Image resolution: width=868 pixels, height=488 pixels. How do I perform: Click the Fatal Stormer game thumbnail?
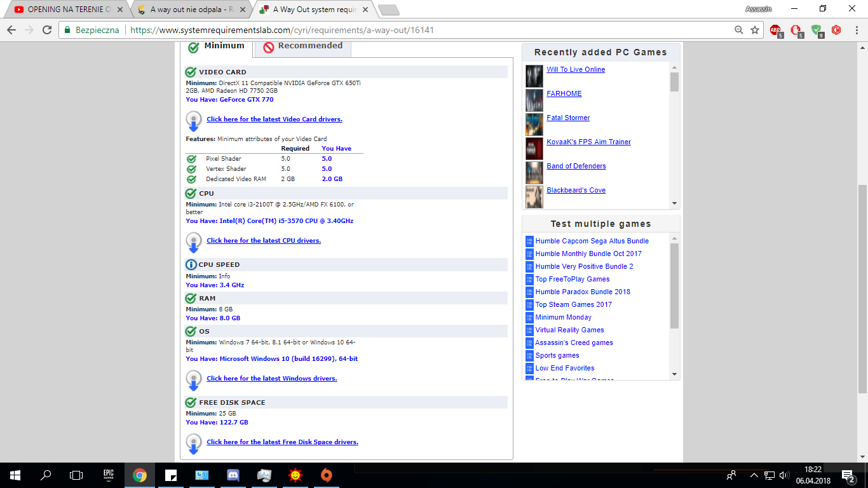coord(534,125)
